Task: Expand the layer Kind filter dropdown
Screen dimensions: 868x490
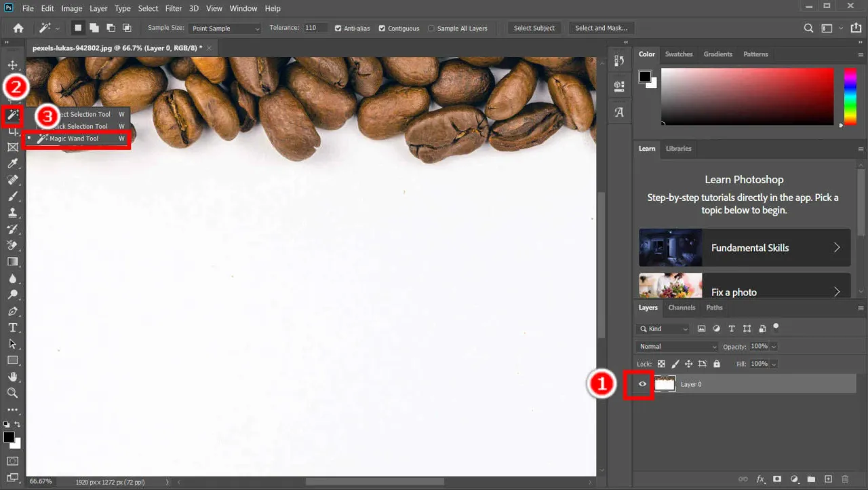Action: click(663, 328)
